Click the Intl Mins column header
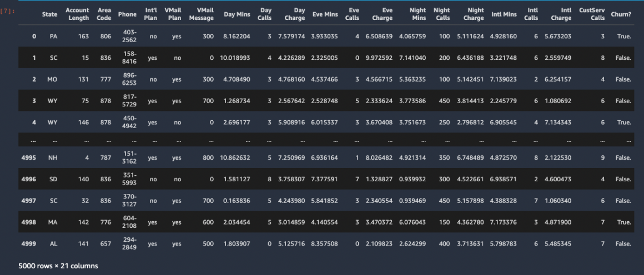 504,14
